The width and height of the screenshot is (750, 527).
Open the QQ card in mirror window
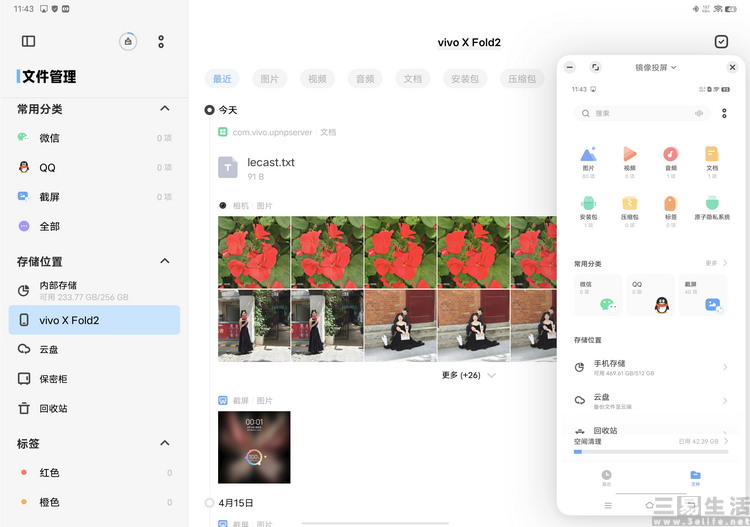[651, 295]
